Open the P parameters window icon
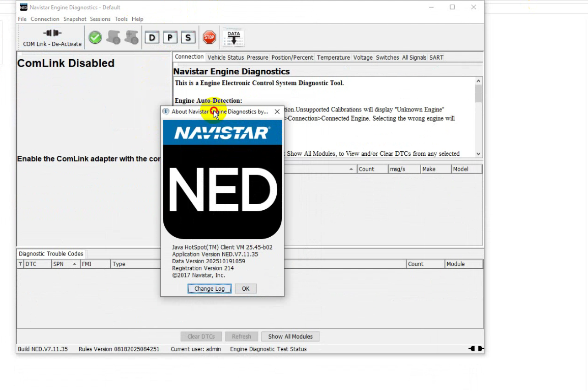This screenshot has height=391, width=588. (170, 37)
